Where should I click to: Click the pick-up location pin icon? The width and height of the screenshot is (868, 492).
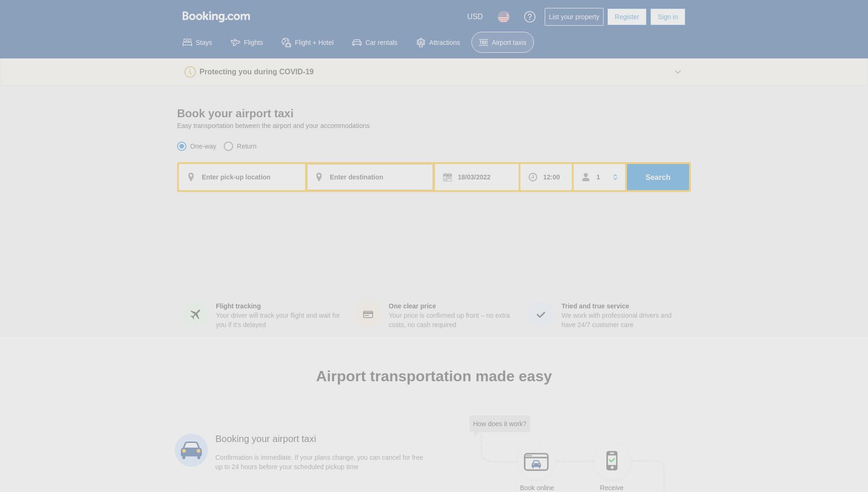tap(191, 177)
